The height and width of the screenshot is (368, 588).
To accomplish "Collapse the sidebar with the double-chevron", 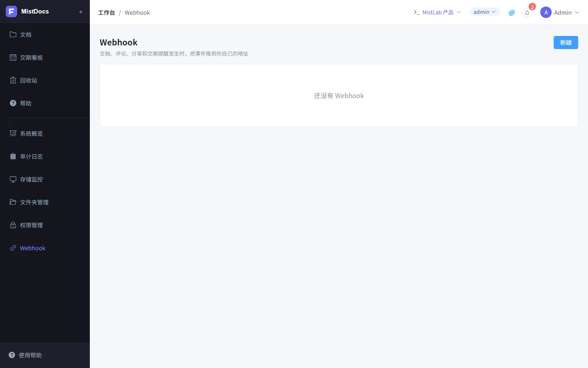I will point(81,12).
